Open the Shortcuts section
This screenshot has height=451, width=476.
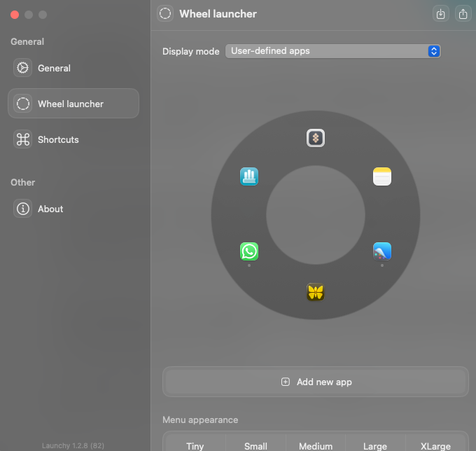click(x=73, y=139)
